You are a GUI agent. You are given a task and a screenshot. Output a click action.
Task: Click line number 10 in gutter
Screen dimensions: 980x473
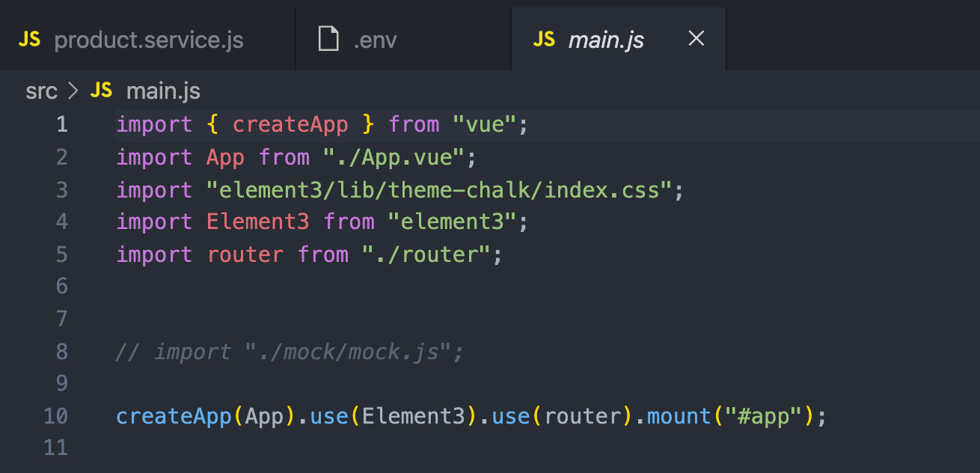click(x=55, y=415)
